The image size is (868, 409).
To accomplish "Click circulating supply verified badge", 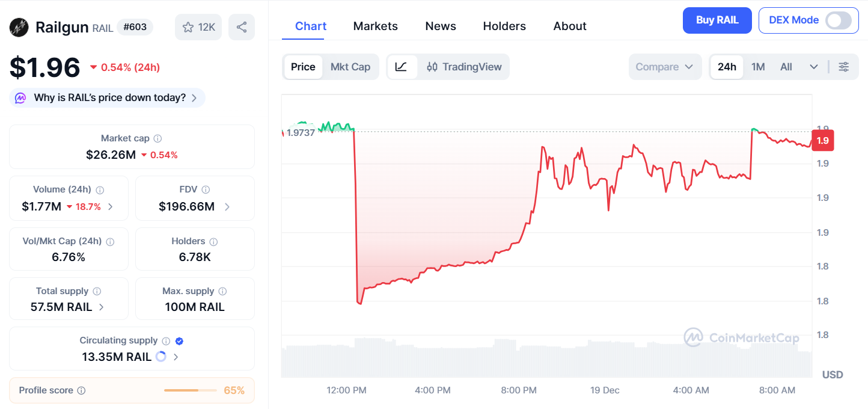I will (x=179, y=341).
